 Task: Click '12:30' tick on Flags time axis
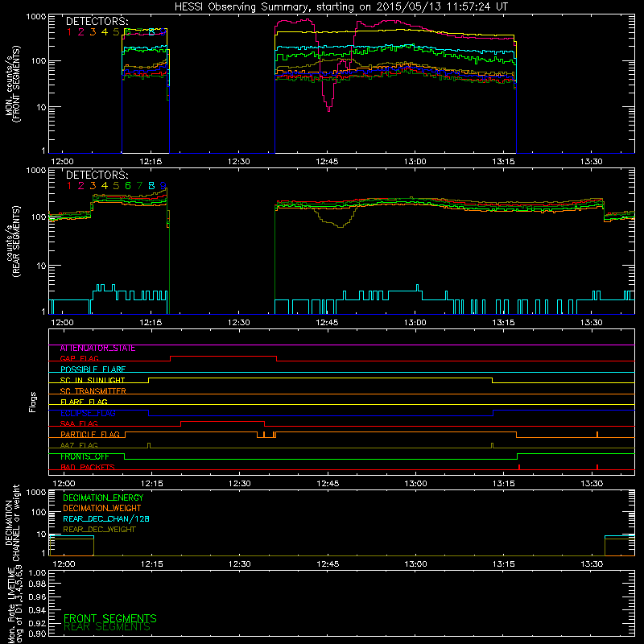[x=239, y=484]
